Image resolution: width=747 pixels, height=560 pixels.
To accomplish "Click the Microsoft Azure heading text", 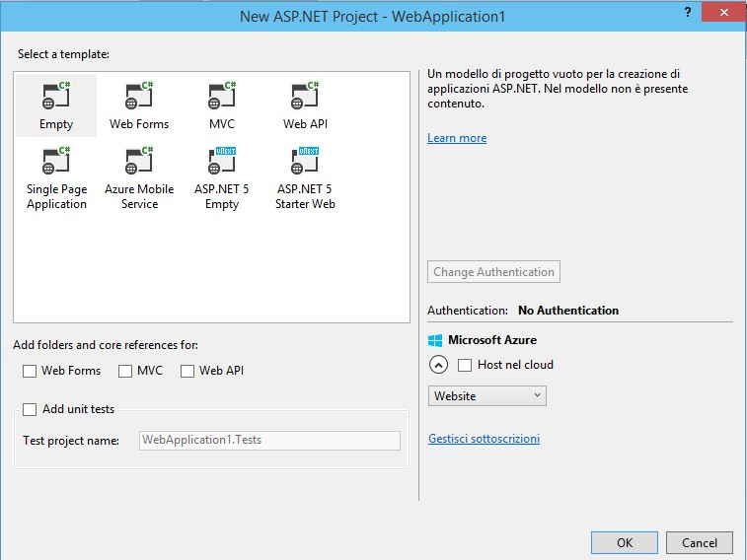I will pyautogui.click(x=492, y=340).
